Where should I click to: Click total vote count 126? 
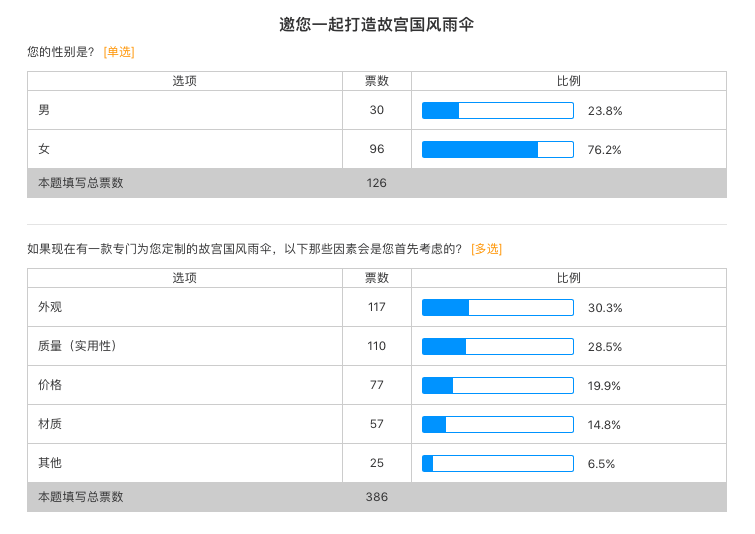pyautogui.click(x=377, y=183)
